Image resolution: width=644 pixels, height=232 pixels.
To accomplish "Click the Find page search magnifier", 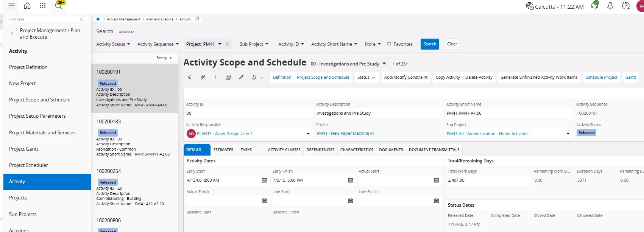I will tap(82, 19).
